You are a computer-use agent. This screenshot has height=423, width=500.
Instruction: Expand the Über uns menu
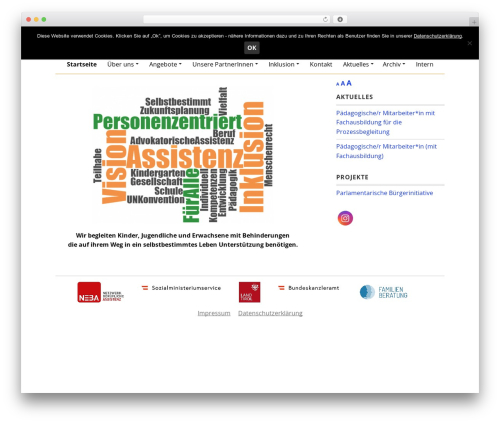[x=122, y=64]
